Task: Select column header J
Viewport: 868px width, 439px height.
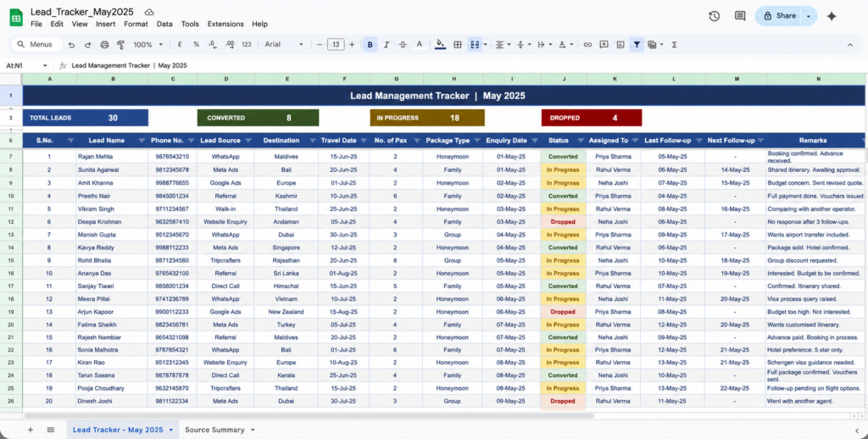Action: coord(564,79)
